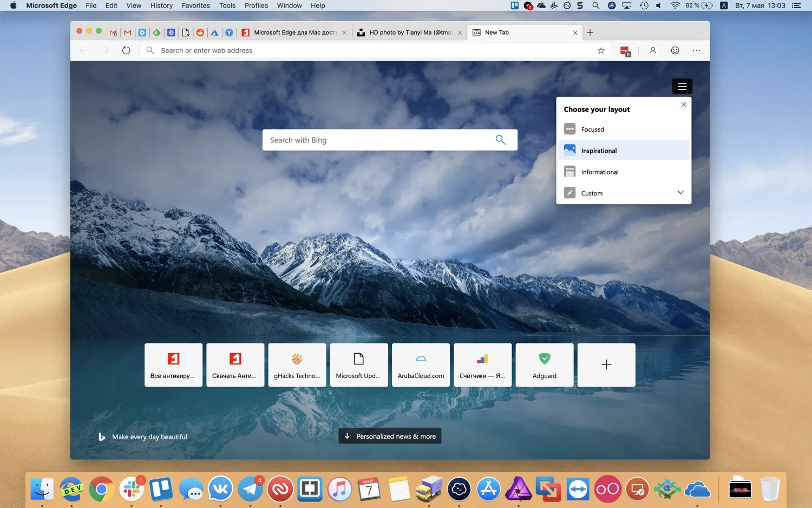Click the reload page icon
Viewport: 812px width, 508px height.
(x=126, y=50)
